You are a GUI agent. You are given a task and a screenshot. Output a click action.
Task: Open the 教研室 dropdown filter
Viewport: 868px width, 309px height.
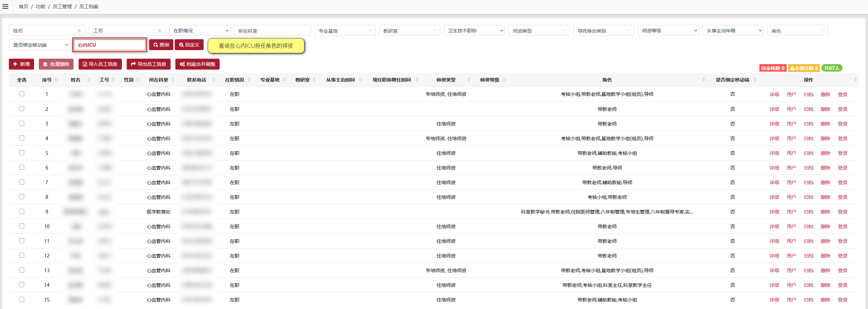(x=410, y=31)
